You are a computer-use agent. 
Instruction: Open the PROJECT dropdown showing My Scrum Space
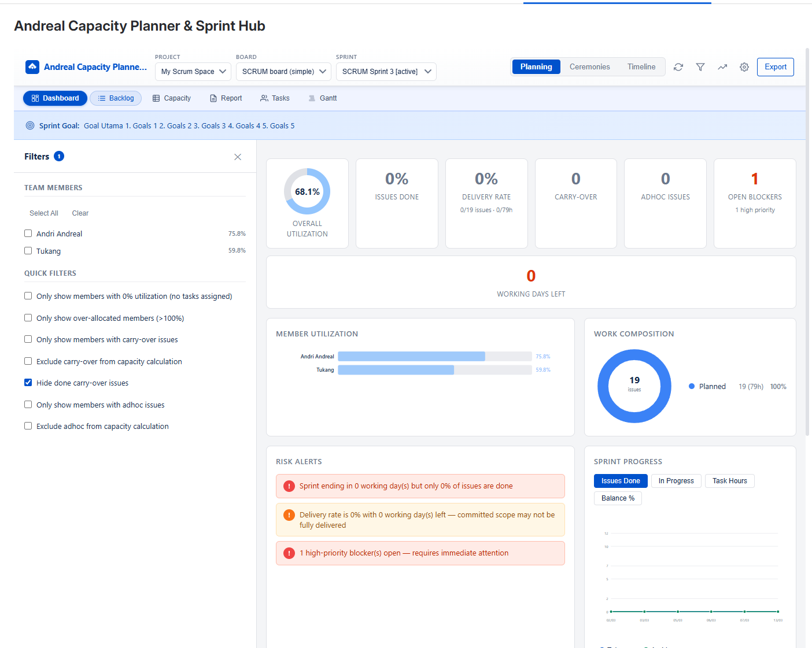(193, 71)
